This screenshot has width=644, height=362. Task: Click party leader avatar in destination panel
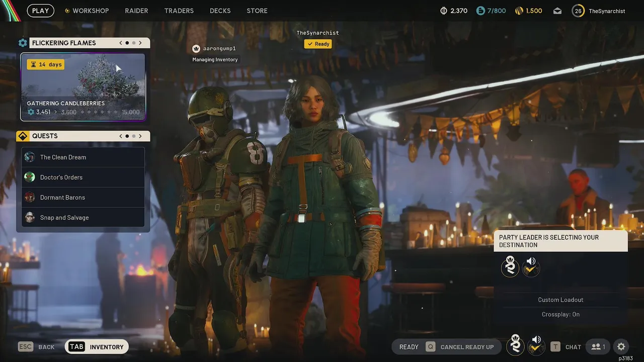[x=510, y=267]
